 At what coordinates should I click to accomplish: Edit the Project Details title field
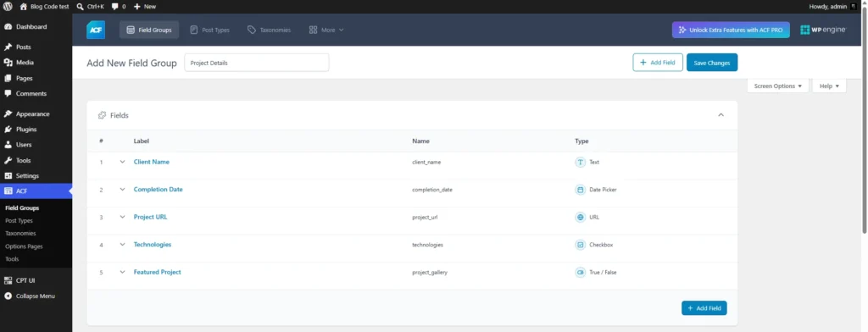(257, 63)
